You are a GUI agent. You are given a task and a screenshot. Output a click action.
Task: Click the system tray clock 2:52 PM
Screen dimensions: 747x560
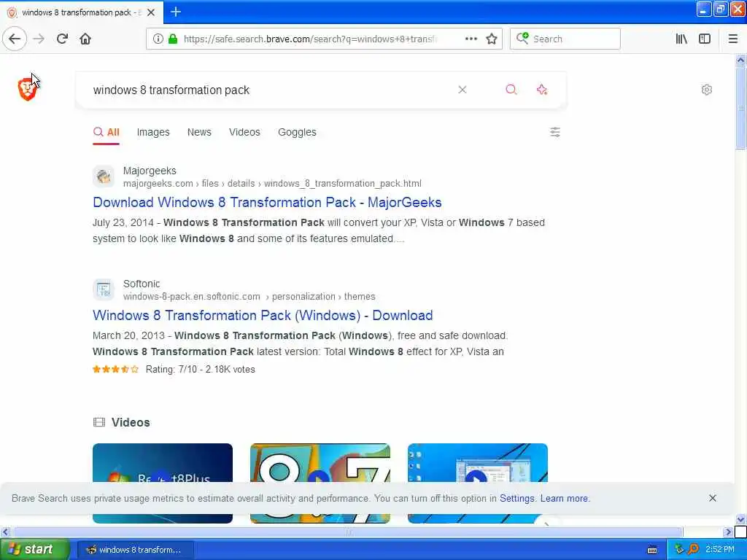click(x=720, y=549)
